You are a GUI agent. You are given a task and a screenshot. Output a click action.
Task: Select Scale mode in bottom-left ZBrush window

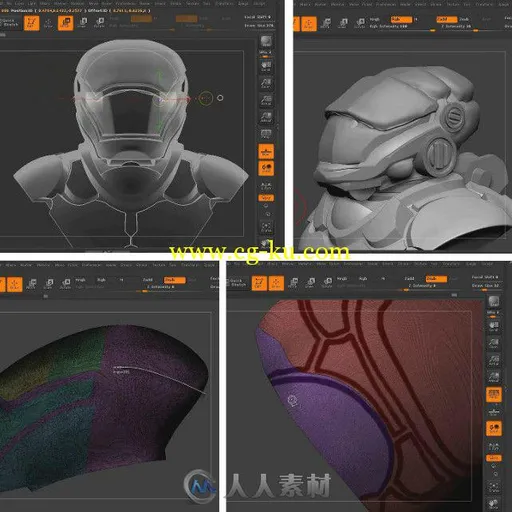click(49, 284)
